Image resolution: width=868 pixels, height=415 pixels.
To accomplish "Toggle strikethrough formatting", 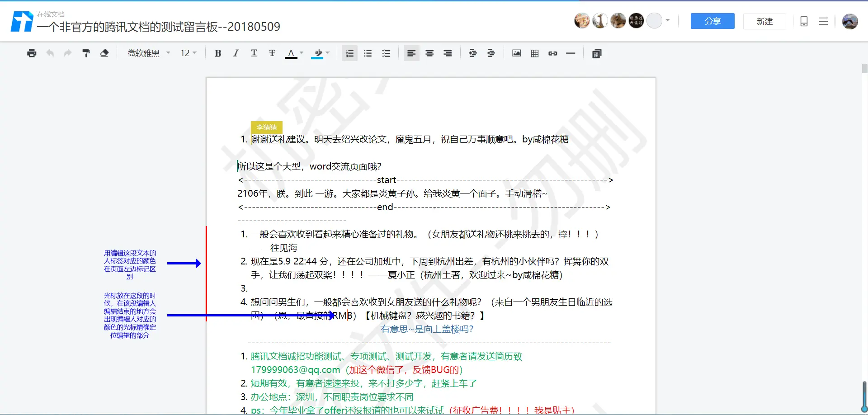I will coord(272,53).
